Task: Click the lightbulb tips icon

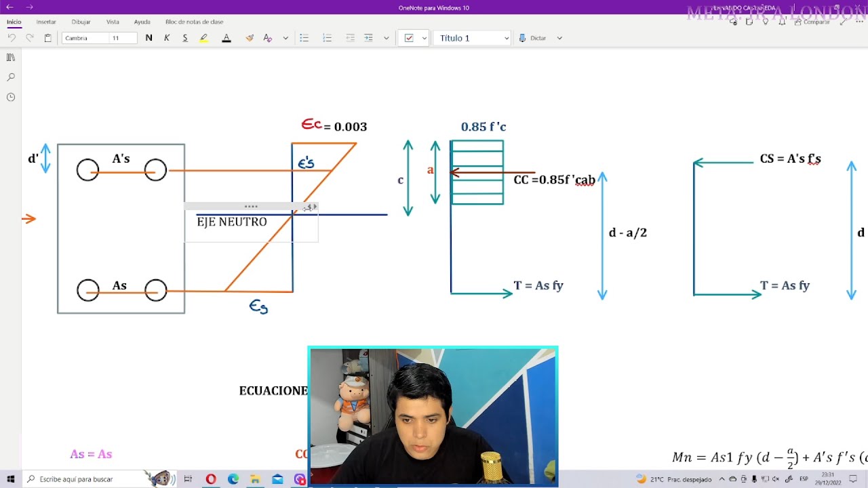Action: point(766,22)
